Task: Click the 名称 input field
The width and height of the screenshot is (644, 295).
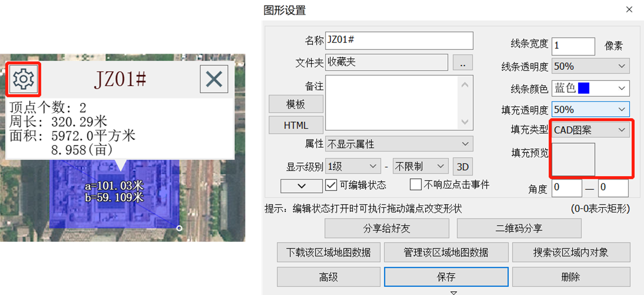Action: [399, 40]
